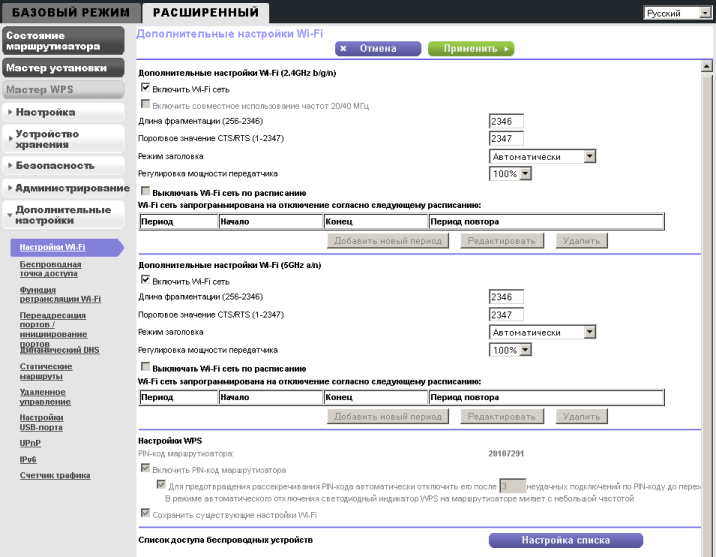Open the Русский language dropdown
Viewport: 716px width, 557px height.
click(678, 13)
